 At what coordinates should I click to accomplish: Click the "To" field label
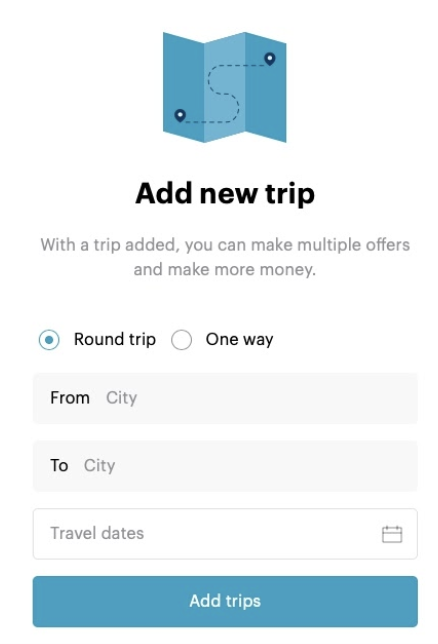pos(59,466)
